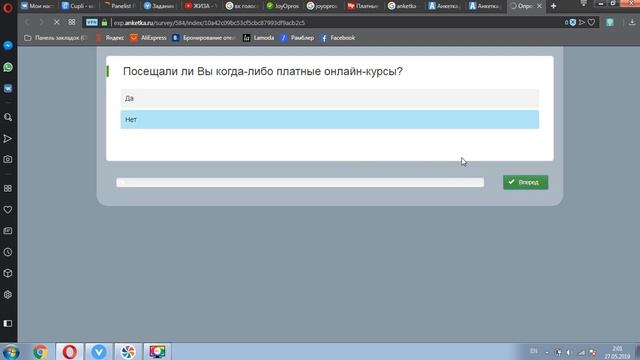Close the active 'Опрос' tab

[x=539, y=6]
